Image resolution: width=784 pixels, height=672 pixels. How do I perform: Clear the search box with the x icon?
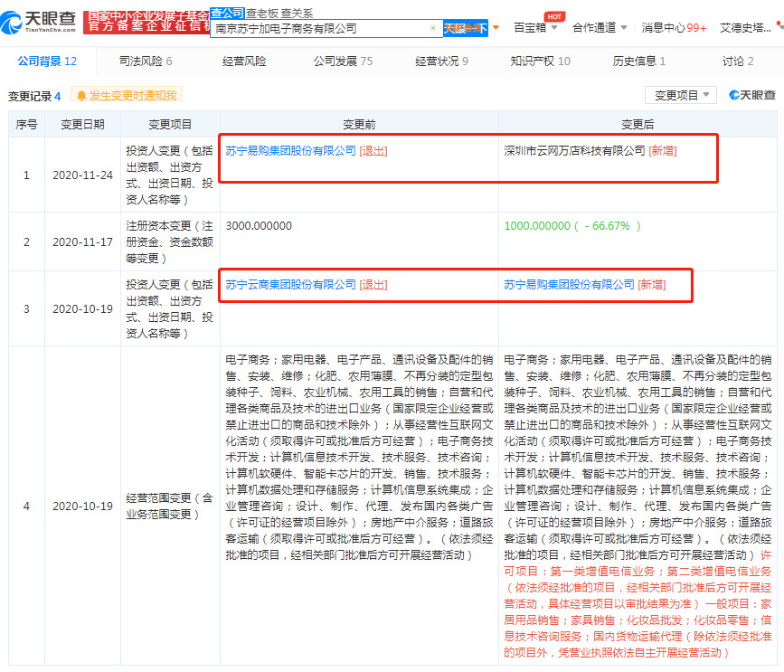click(x=433, y=28)
